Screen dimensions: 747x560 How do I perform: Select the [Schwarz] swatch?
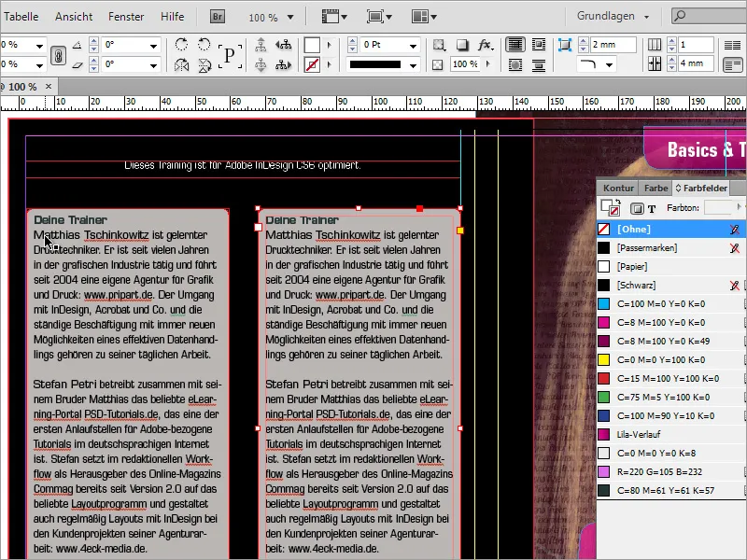[x=671, y=286]
